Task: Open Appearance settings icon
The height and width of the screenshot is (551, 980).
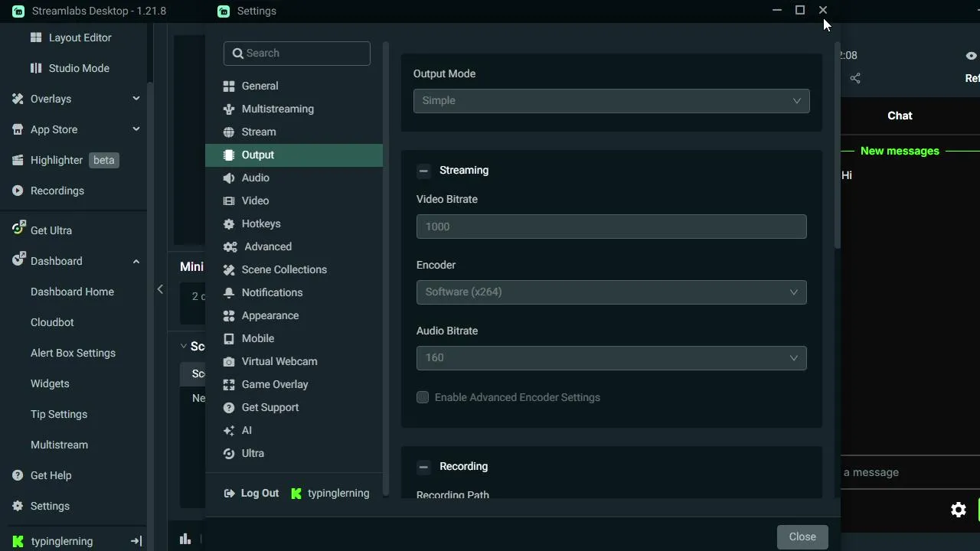Action: (x=229, y=315)
